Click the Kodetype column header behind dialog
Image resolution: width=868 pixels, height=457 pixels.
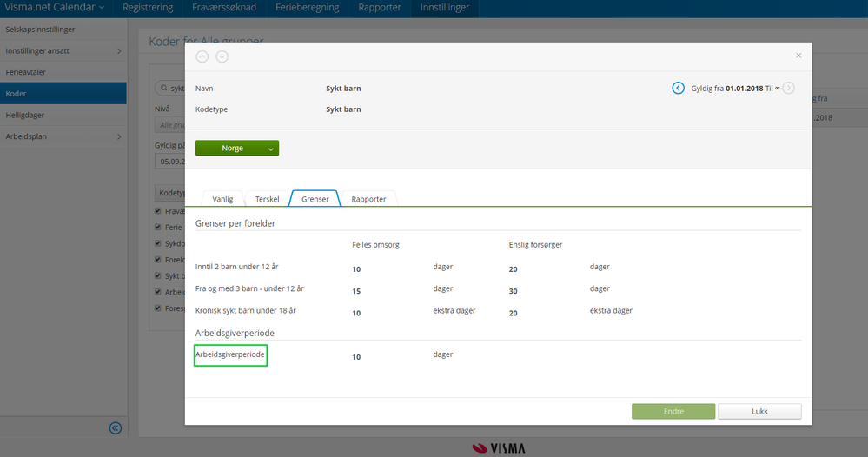pyautogui.click(x=170, y=193)
